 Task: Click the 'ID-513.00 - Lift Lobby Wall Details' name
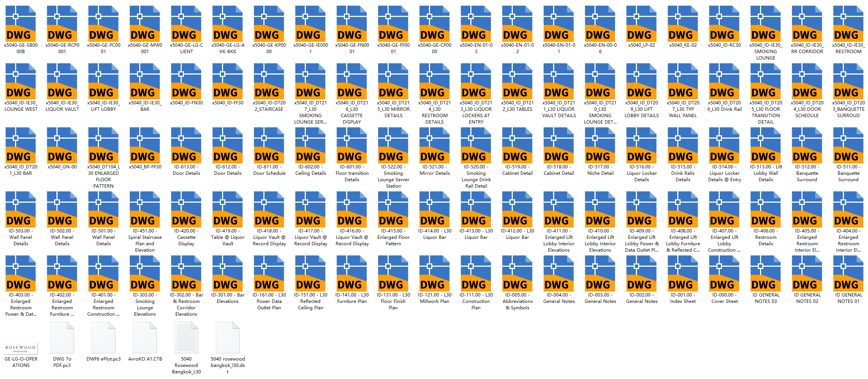coord(766,173)
